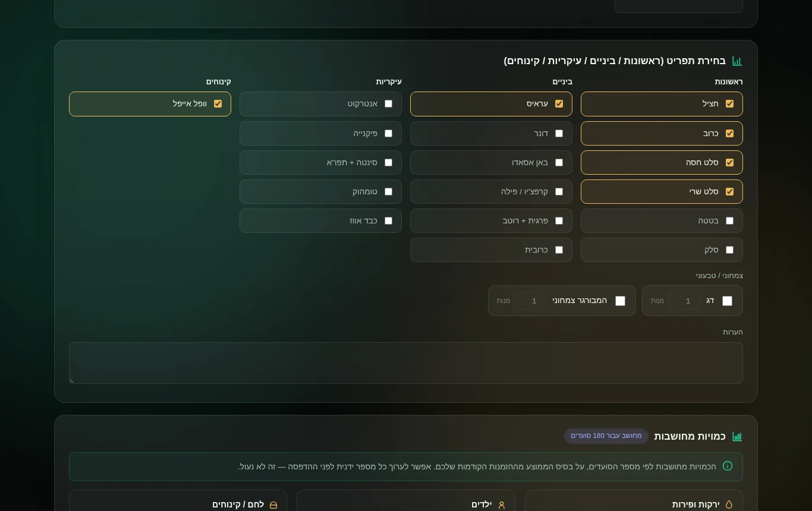Click the person icon next to ילדים
The height and width of the screenshot is (511, 812).
point(501,505)
